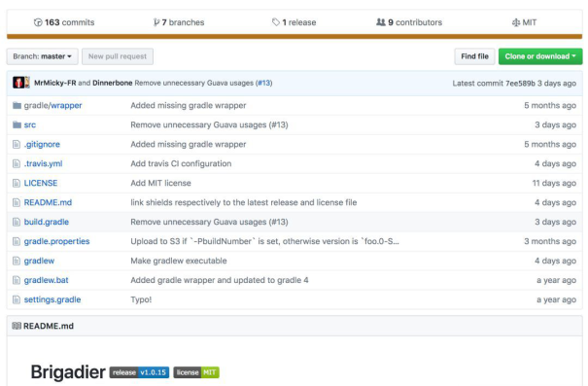Click the README.md book icon
Viewport: 588px width, 386px height.
click(17, 326)
